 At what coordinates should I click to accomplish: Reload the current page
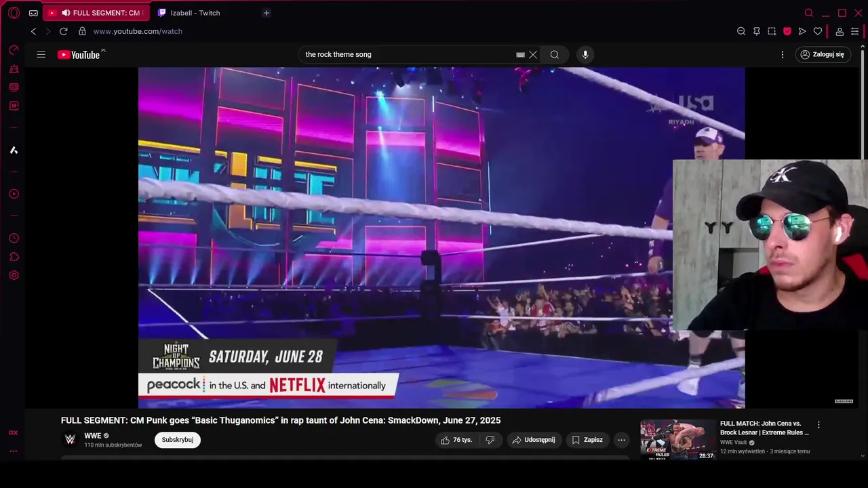(x=64, y=31)
